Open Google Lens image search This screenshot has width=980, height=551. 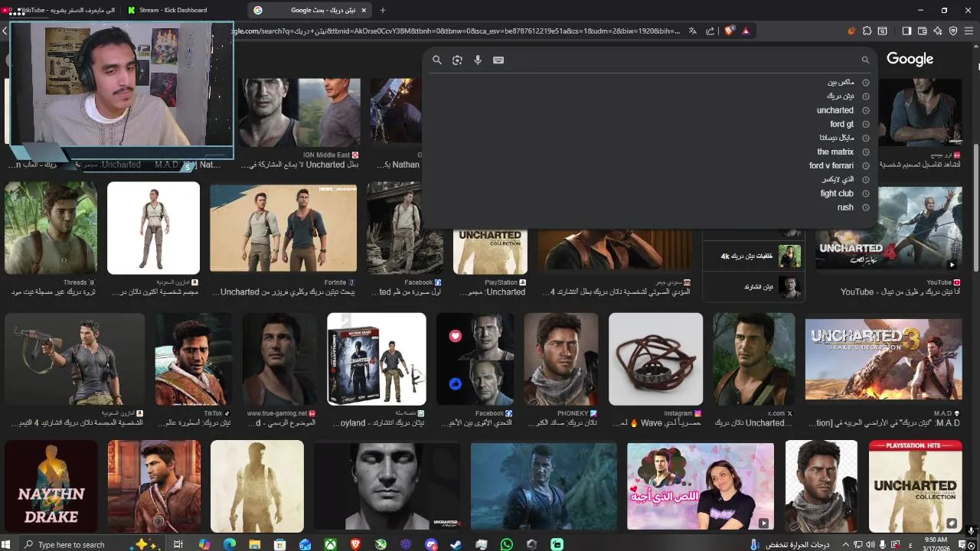click(x=457, y=60)
